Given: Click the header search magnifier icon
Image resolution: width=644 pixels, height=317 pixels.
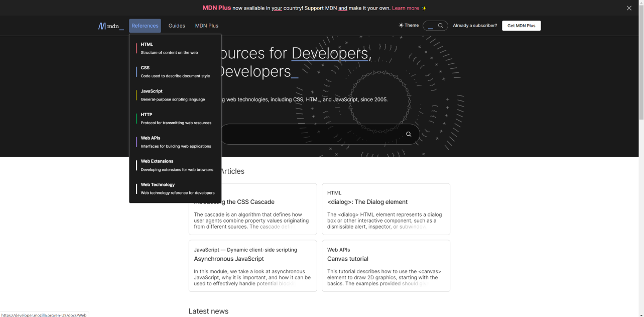Looking at the screenshot, I should pos(441,26).
